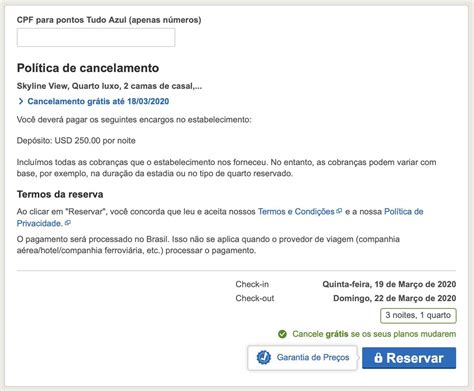The image size is (474, 391).
Task: Click external link icon after Termos e Condições
Action: tap(339, 211)
